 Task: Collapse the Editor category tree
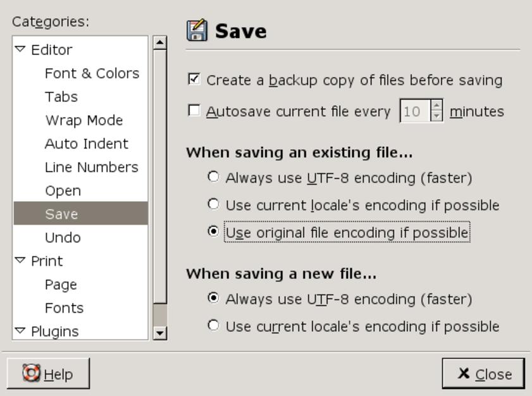pos(20,49)
